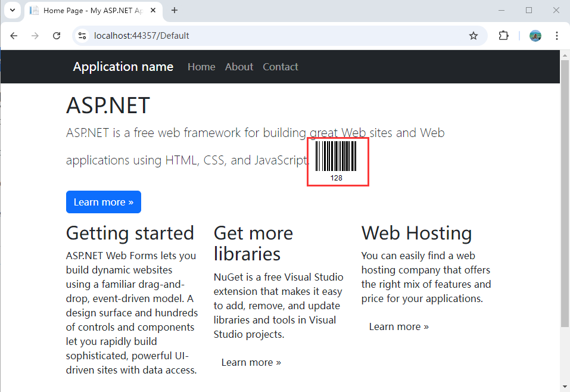Open the Contact navigation link
The image size is (570, 392).
pos(281,67)
